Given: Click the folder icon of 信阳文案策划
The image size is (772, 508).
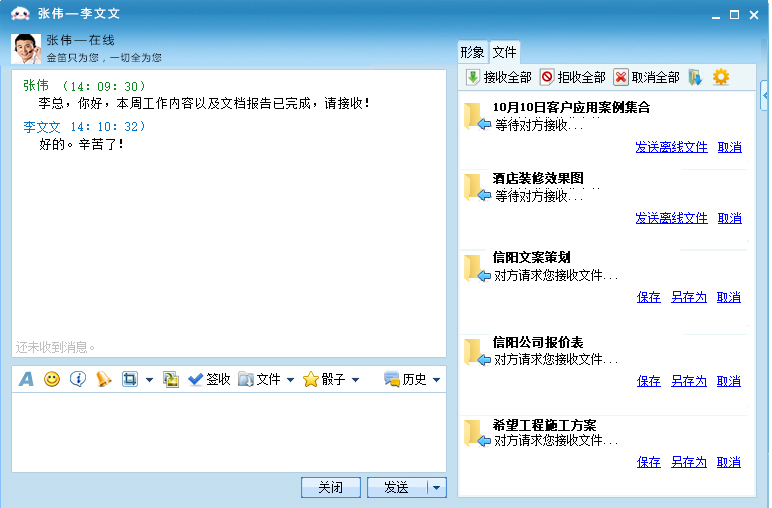Looking at the screenshot, I should coord(477,268).
